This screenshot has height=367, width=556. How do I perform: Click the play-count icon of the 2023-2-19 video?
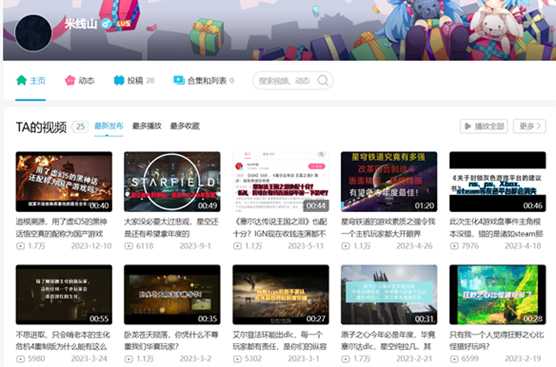[454, 358]
